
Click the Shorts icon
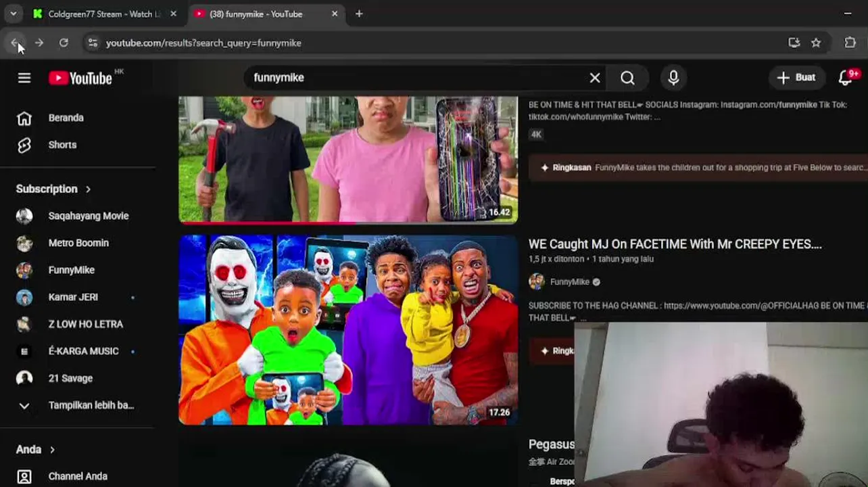pos(24,145)
